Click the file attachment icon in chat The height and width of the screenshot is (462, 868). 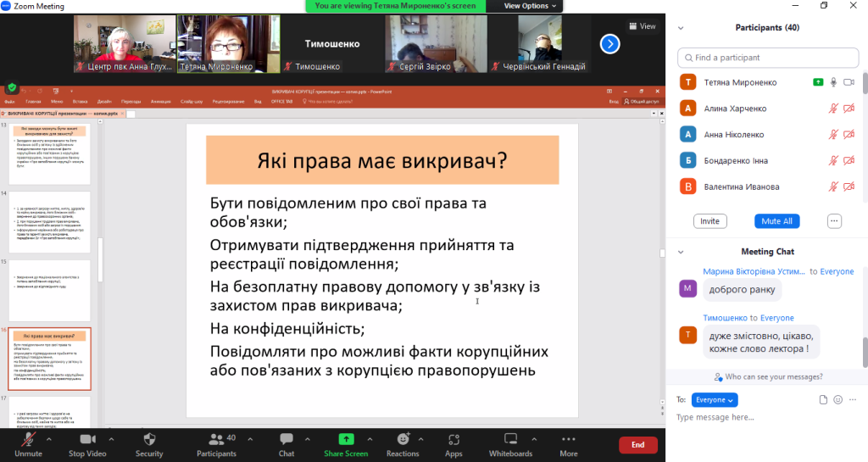(x=823, y=399)
